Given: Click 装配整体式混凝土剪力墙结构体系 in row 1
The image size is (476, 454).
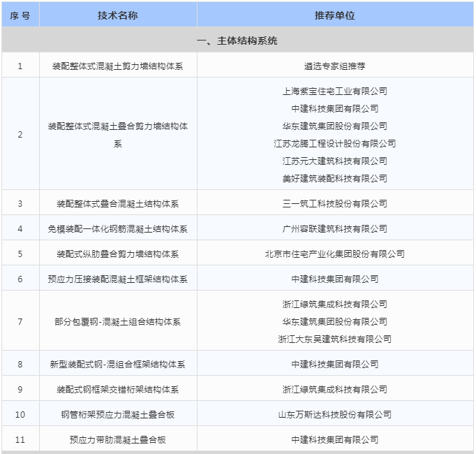Looking at the screenshot, I should coord(118,66).
